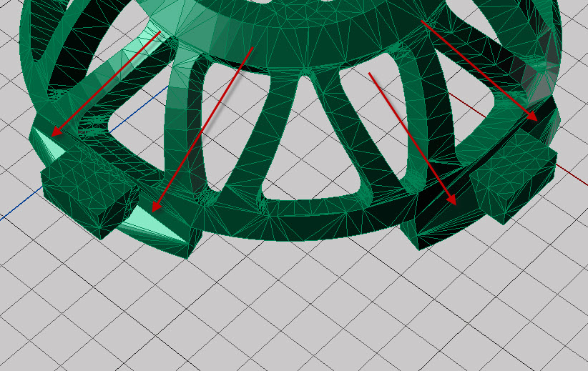Click the tail end of second red arrow
Screen dimensions: 588x371
253,48
